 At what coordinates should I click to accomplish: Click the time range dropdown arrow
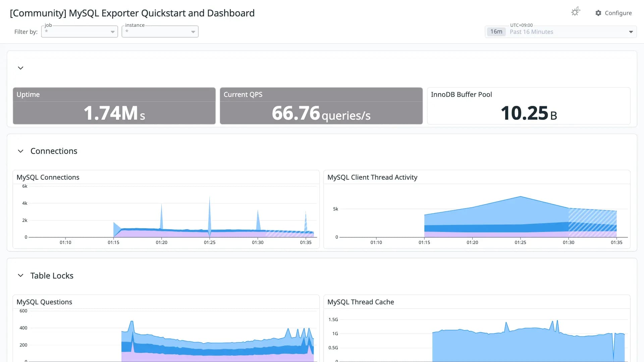click(x=631, y=32)
